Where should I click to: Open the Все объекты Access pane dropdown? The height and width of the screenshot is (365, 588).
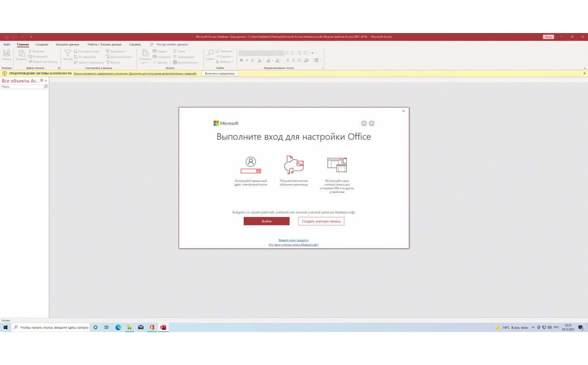pyautogui.click(x=42, y=80)
